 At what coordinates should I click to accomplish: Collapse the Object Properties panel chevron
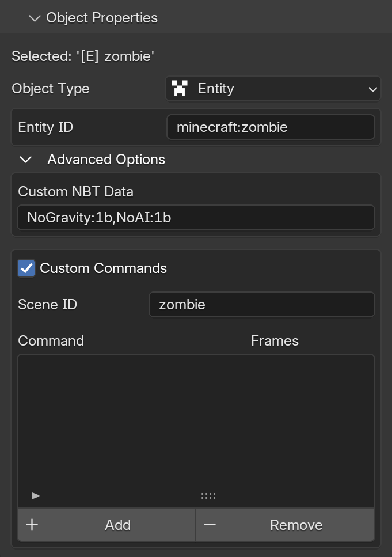[35, 18]
